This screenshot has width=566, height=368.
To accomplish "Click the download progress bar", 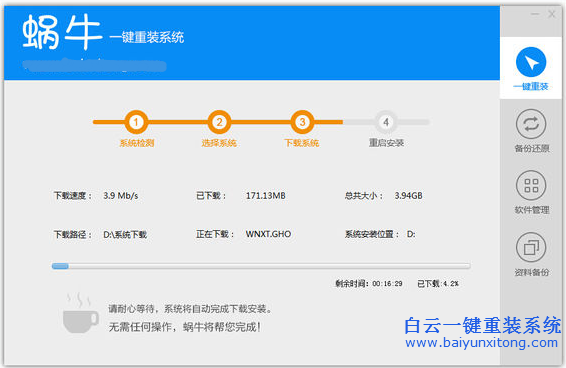I will coord(261,266).
